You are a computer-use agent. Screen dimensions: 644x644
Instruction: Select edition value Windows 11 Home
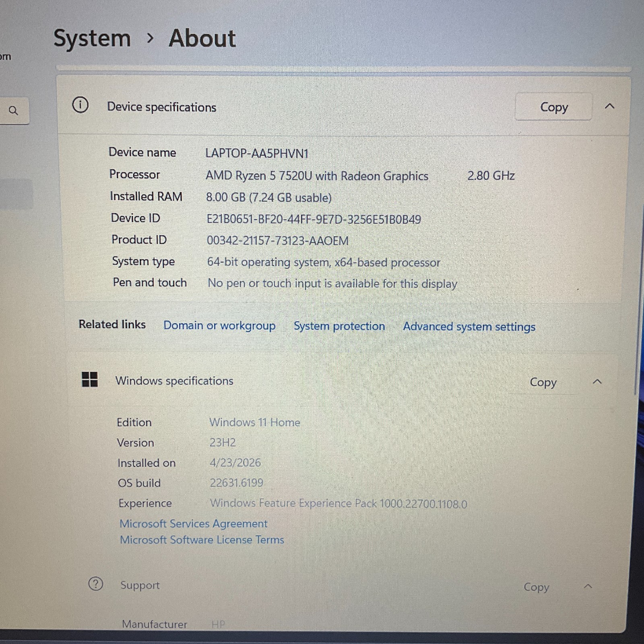coord(255,422)
